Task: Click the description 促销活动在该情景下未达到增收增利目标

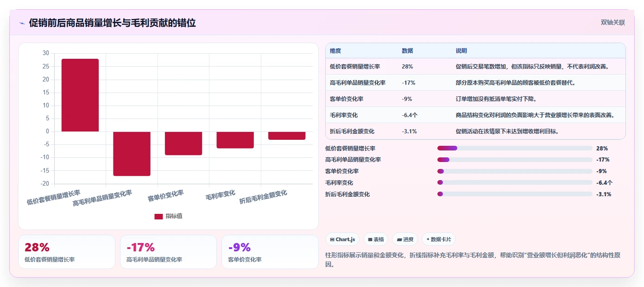Action: pos(508,131)
